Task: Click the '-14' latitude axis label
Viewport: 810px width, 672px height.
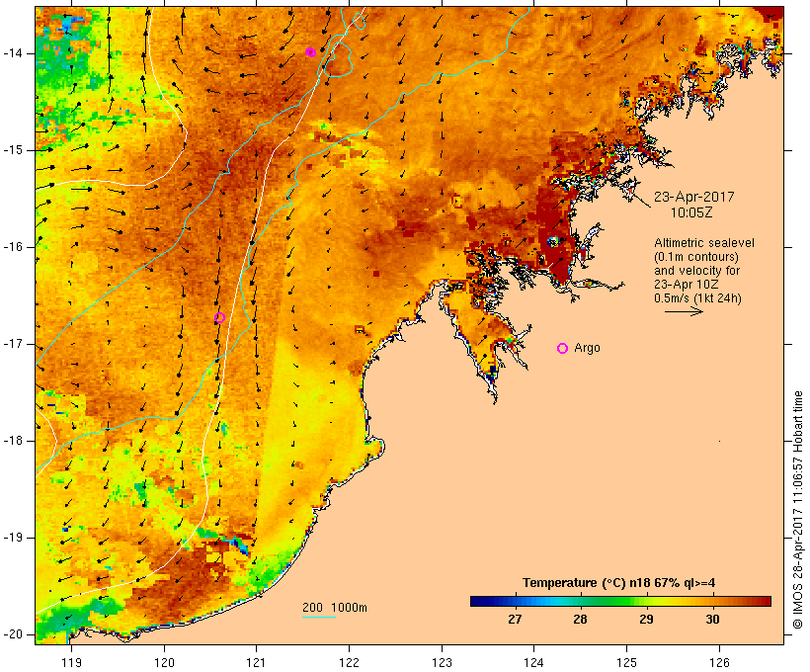Action: point(13,53)
